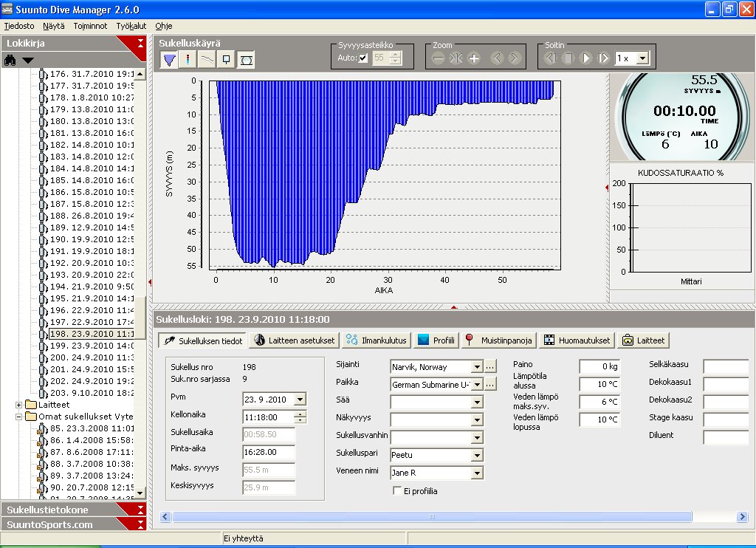The height and width of the screenshot is (548, 756).
Task: Switch to the Profiili tab
Action: click(x=436, y=340)
